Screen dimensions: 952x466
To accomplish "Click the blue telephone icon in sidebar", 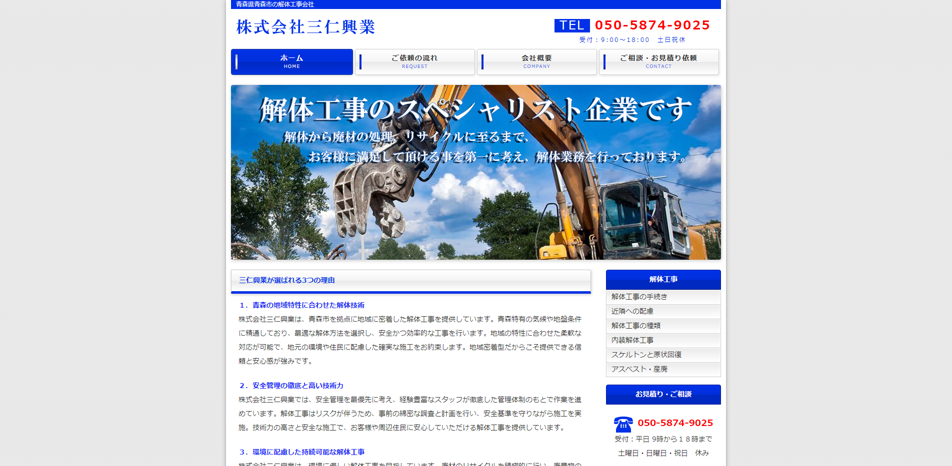I will (623, 423).
